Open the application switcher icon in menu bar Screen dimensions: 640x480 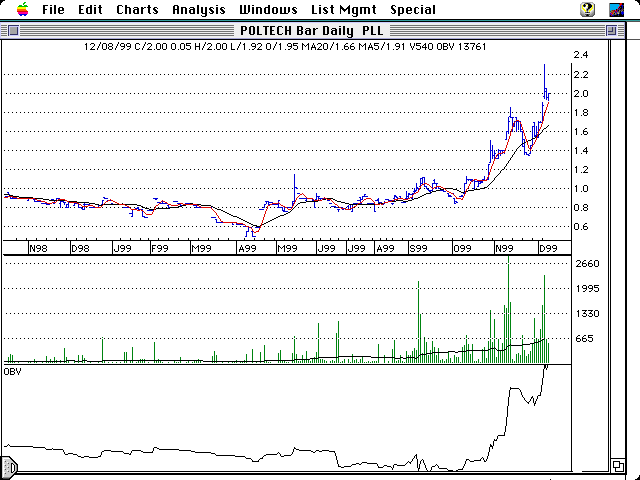pyautogui.click(x=616, y=9)
